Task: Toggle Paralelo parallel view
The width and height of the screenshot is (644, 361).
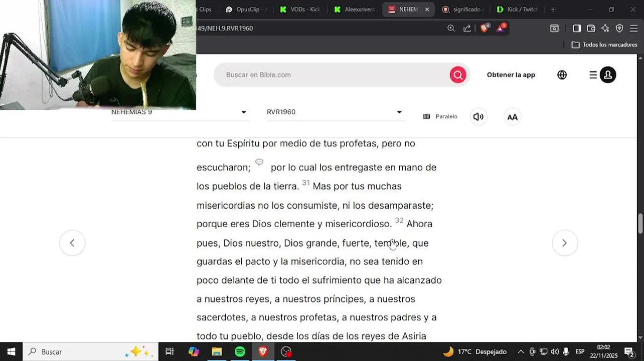Action: pyautogui.click(x=440, y=116)
